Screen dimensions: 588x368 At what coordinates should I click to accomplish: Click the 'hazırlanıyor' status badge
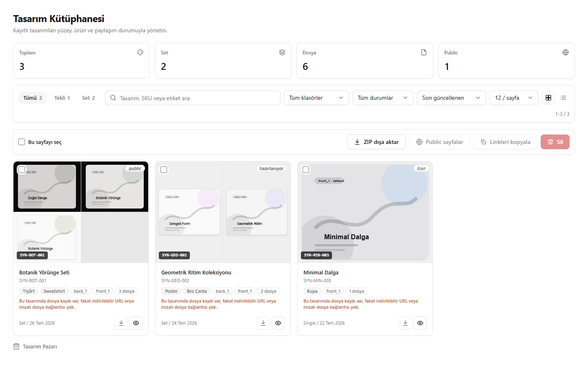pyautogui.click(x=272, y=168)
